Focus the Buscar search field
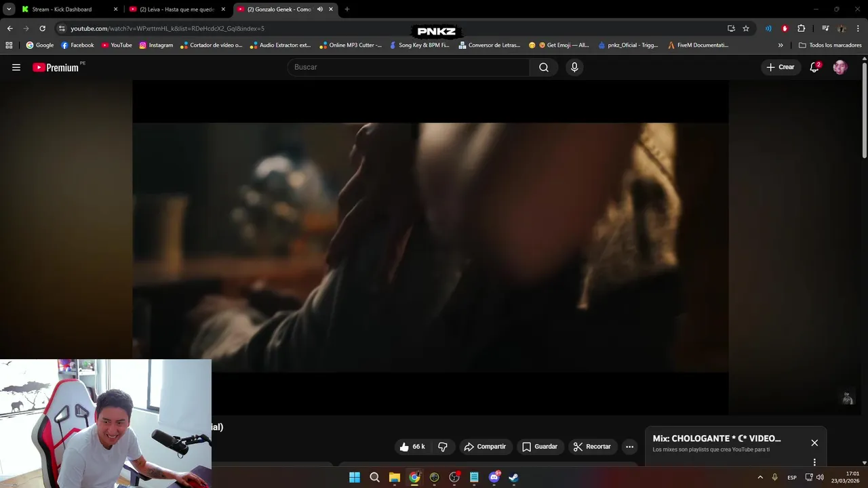868x488 pixels. [x=408, y=67]
